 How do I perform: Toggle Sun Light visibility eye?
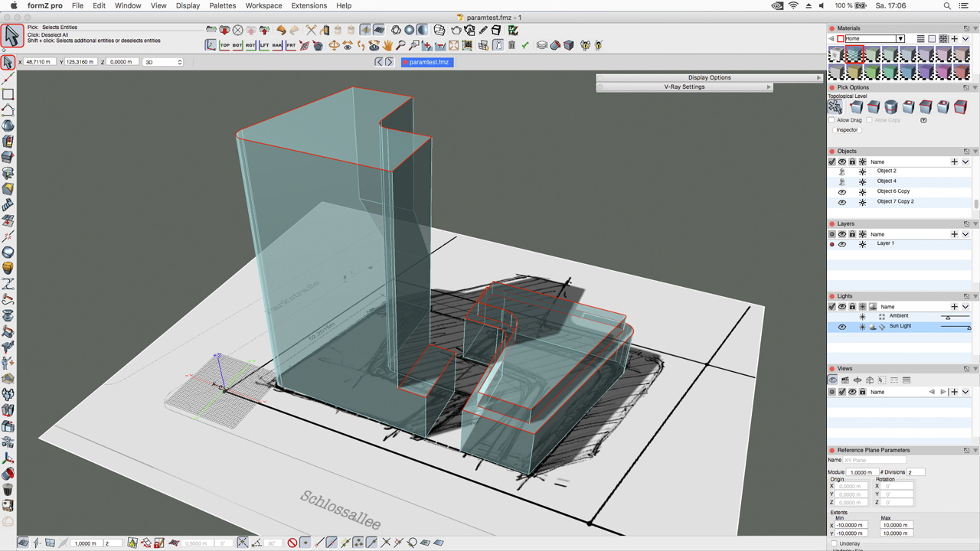tap(842, 327)
